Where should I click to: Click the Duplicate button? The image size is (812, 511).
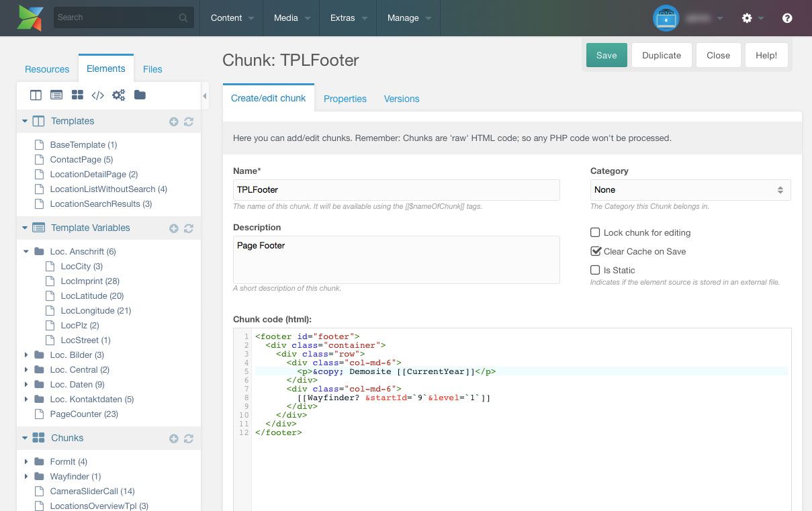click(x=662, y=55)
